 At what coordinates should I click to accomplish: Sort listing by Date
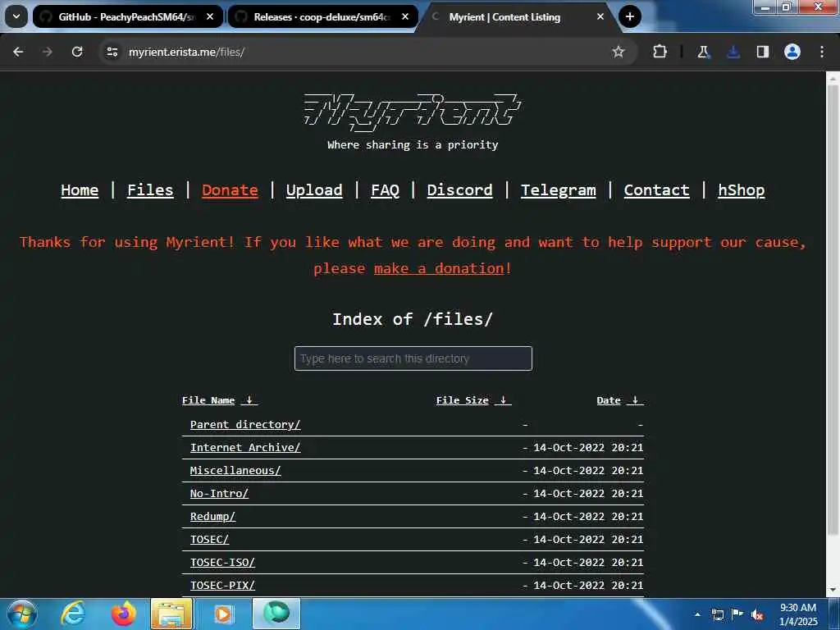pos(609,400)
